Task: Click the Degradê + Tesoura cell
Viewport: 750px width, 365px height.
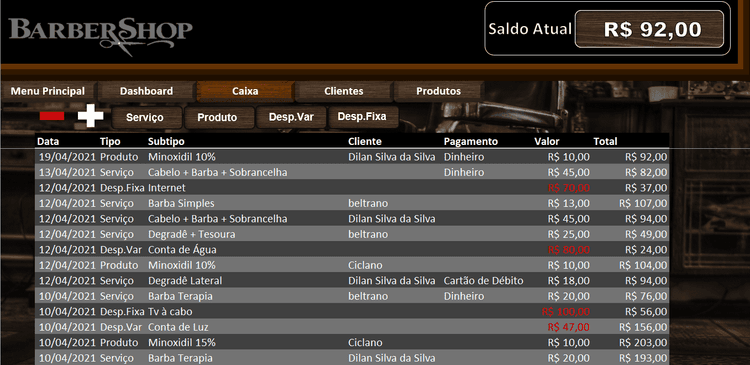Action: point(191,234)
